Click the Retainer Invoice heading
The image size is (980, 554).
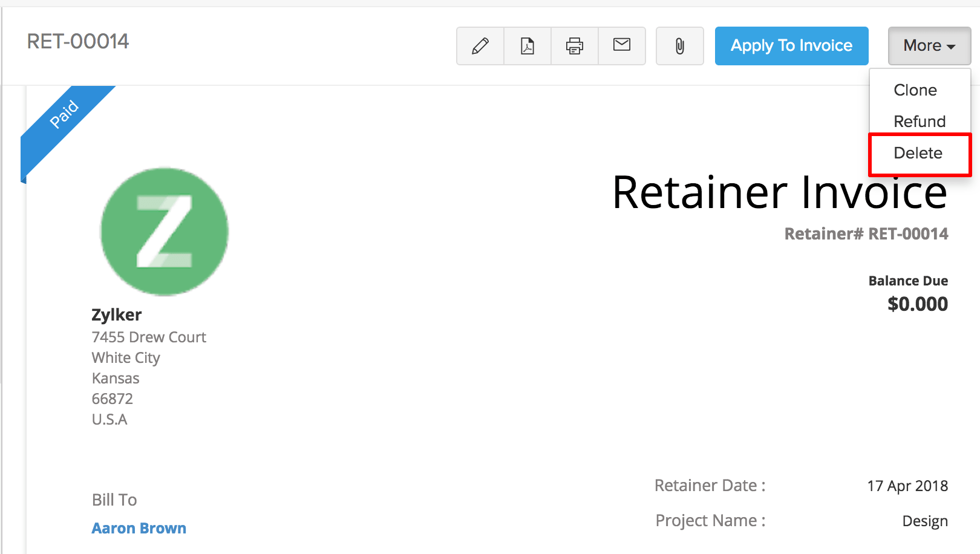[x=779, y=193]
